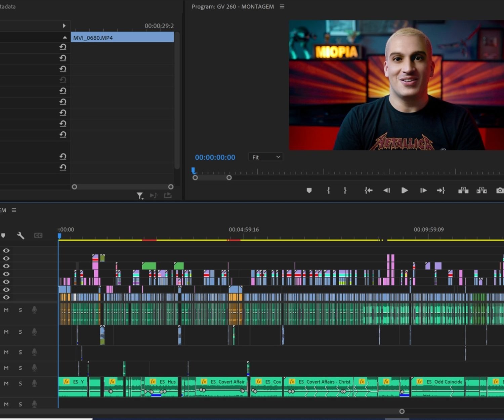This screenshot has height=420, width=504.
Task: Click the Add Marker icon
Action: click(309, 191)
